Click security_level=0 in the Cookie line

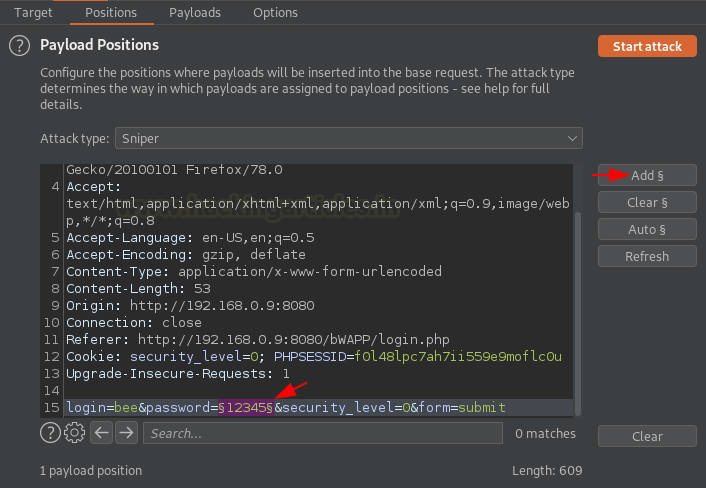194,357
